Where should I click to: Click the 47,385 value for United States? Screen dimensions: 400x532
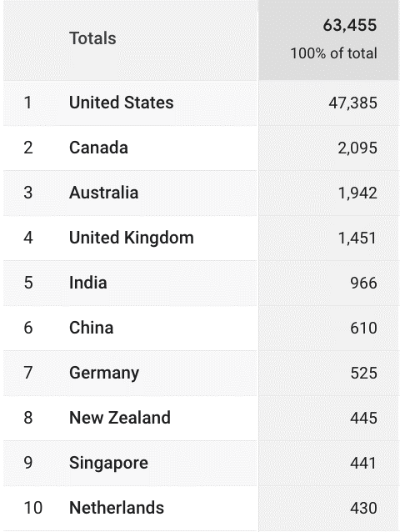pos(352,103)
